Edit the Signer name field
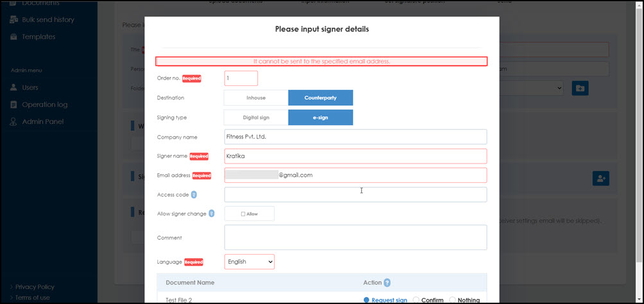This screenshot has height=304, width=644. click(356, 156)
